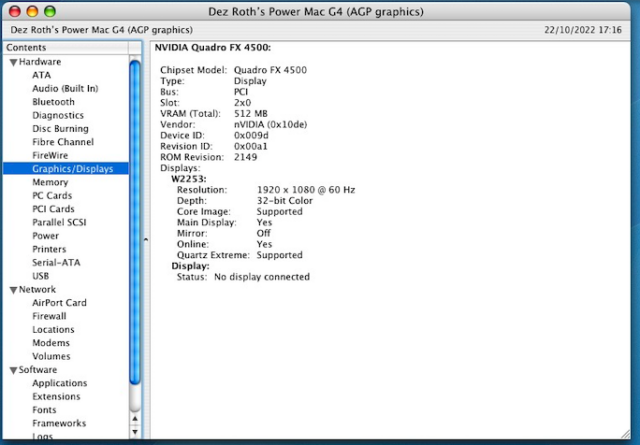The image size is (640, 445).
Task: Select Audio (Built In) item
Action: coord(65,89)
